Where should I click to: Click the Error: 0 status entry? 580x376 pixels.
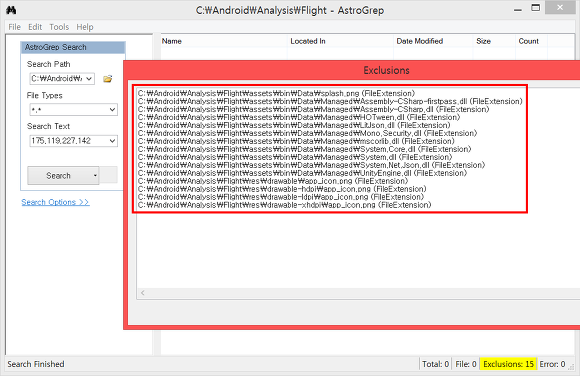pos(552,364)
